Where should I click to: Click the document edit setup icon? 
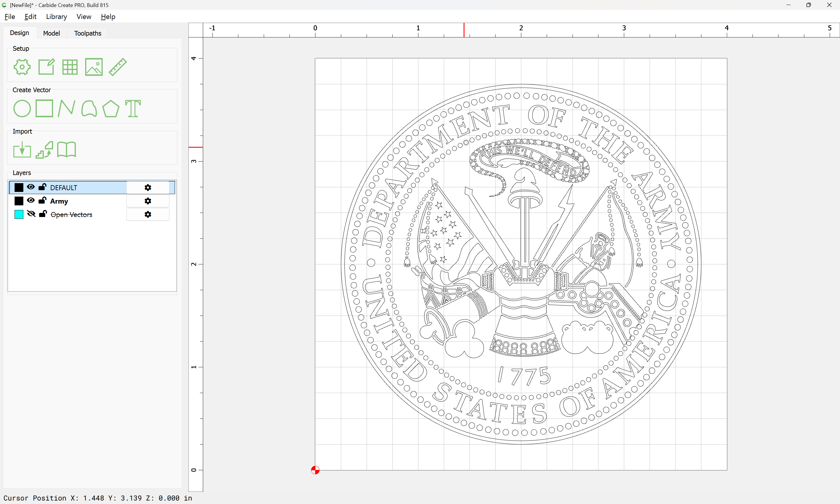(46, 67)
